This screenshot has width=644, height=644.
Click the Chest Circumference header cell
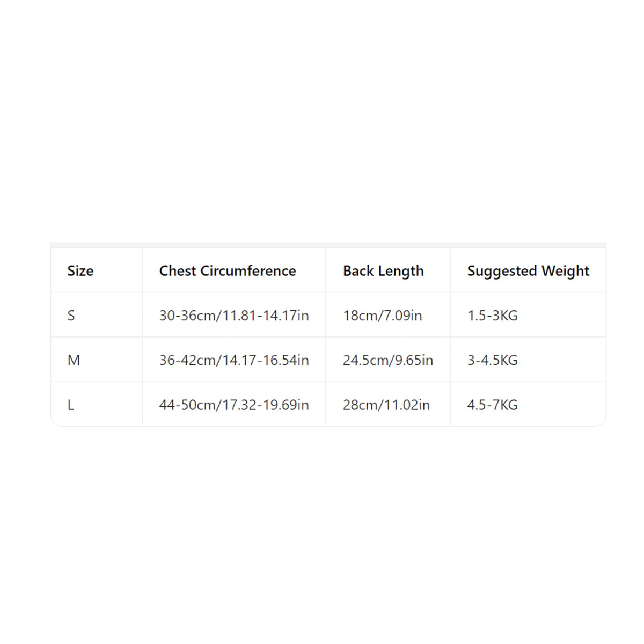coord(234,270)
